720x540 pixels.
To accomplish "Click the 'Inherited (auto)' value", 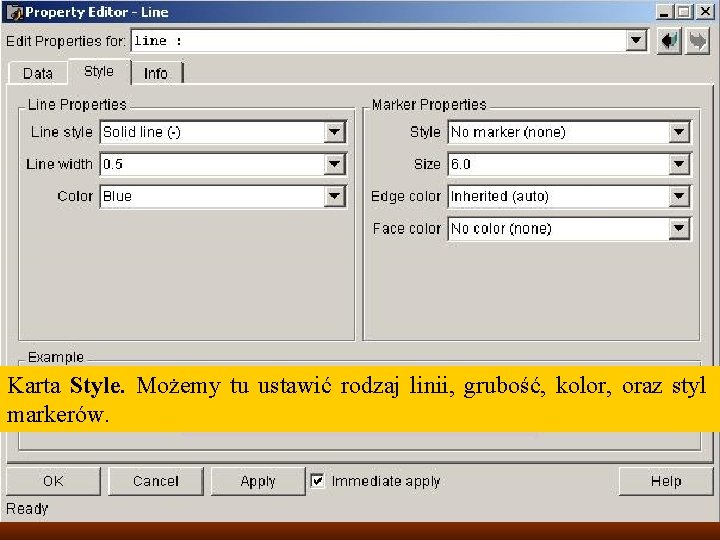I will point(500,197).
